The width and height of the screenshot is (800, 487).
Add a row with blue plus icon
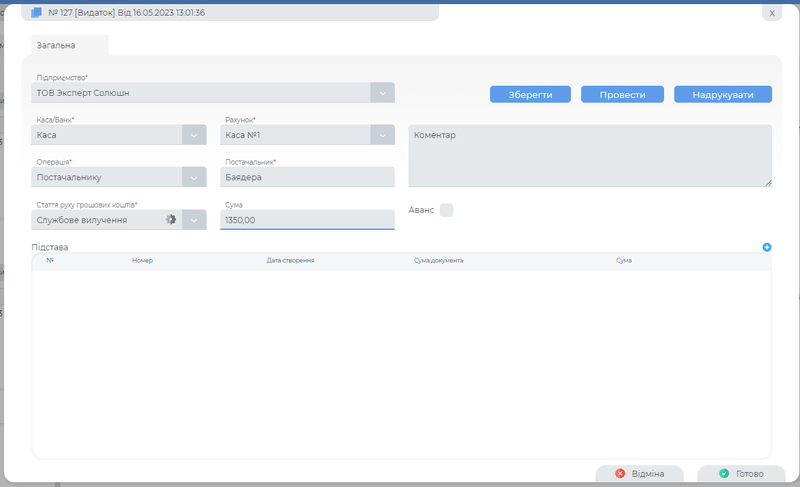tap(767, 246)
